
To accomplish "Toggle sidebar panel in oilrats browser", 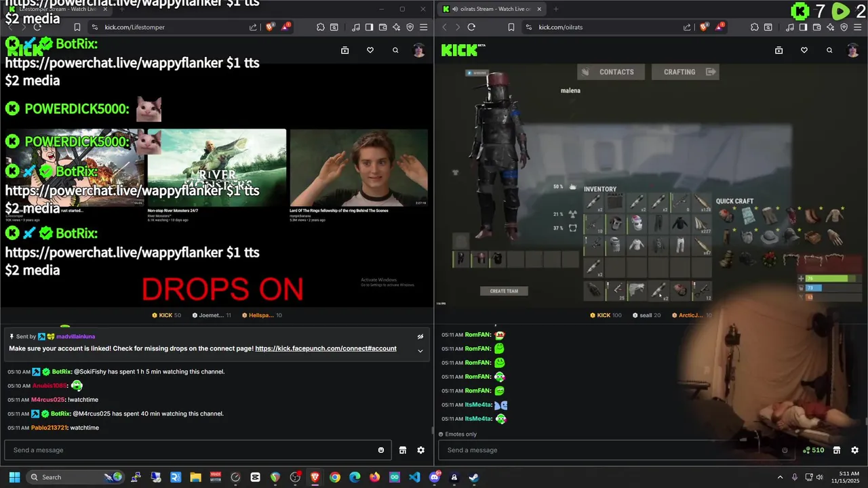I will [x=803, y=27].
